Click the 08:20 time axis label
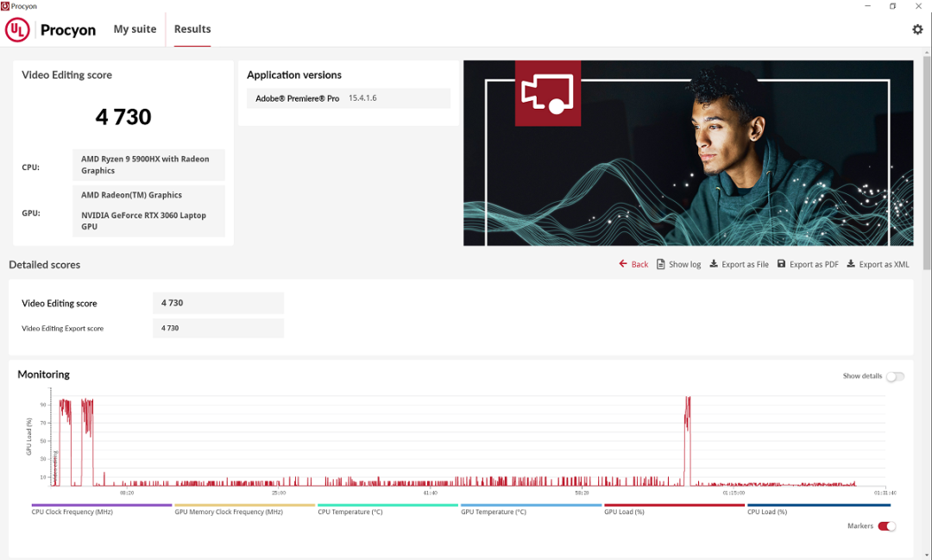Viewport: 932px width, 560px height. (x=127, y=493)
